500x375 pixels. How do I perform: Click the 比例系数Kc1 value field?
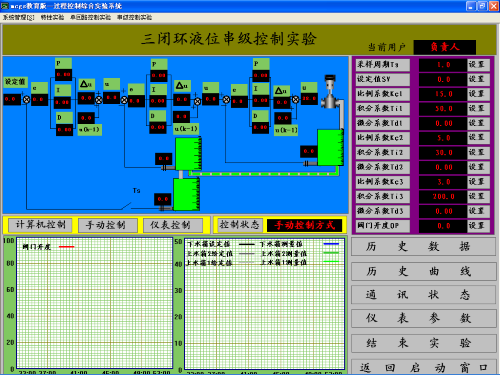(x=443, y=94)
